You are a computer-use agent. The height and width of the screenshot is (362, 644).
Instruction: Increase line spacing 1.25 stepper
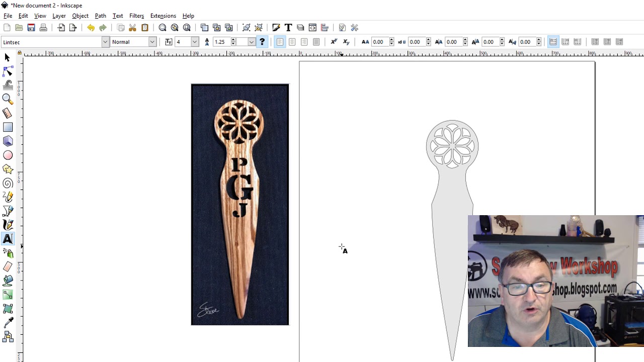(233, 40)
